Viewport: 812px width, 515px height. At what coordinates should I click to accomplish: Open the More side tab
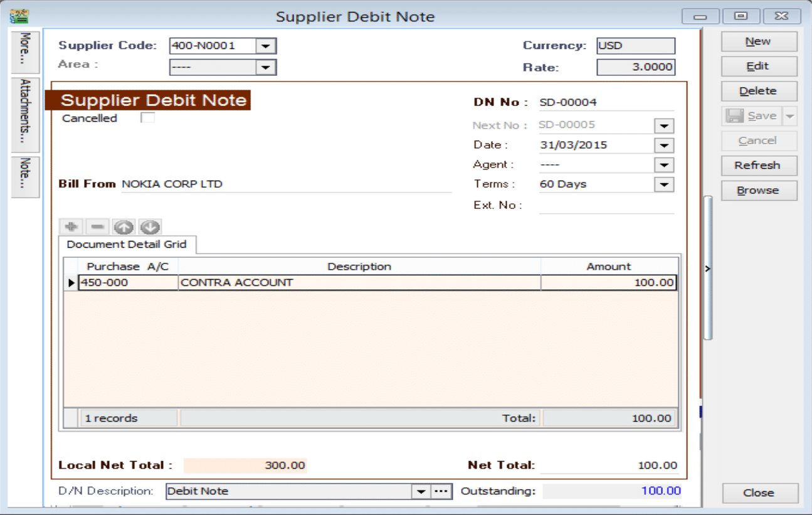[x=25, y=51]
